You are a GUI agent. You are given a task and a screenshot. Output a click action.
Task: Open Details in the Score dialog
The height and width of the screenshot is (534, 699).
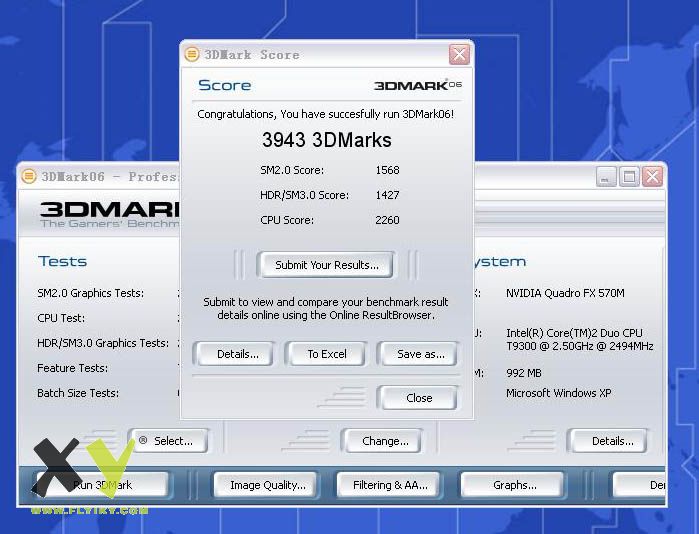pyautogui.click(x=237, y=354)
